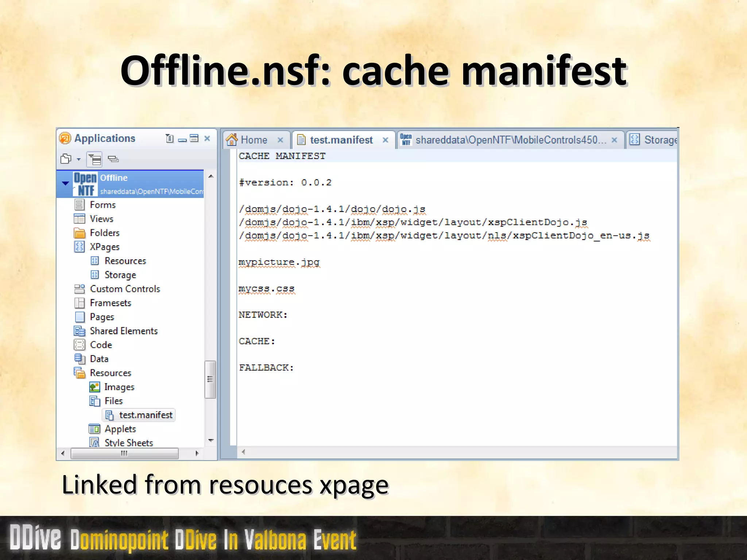747x560 pixels.
Task: Click the mypicture.jpg line
Action: [279, 262]
